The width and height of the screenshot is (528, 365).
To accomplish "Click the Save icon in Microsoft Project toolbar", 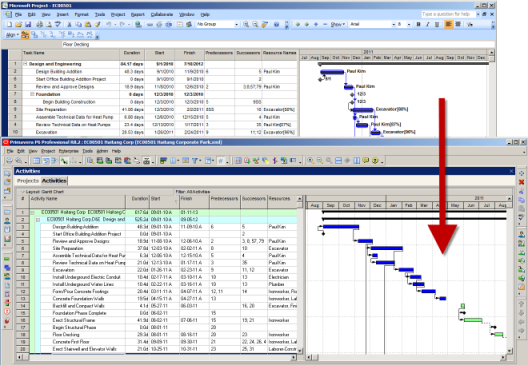I will 28,24.
